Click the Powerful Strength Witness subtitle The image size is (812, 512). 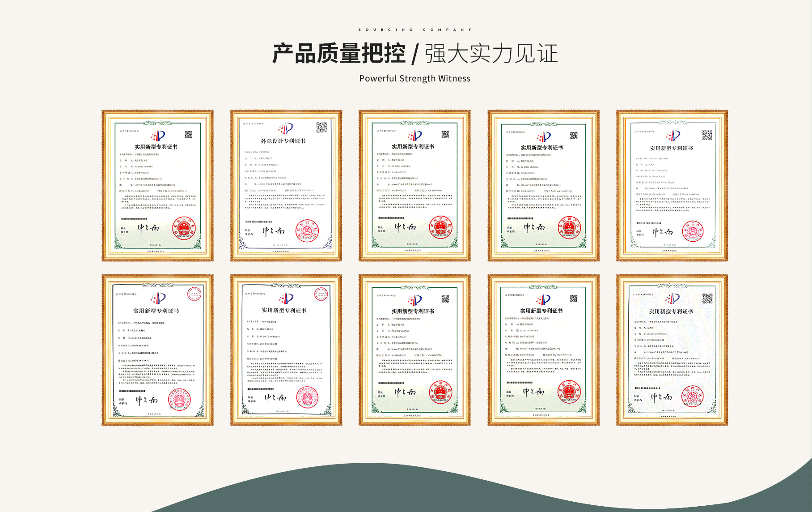[414, 78]
